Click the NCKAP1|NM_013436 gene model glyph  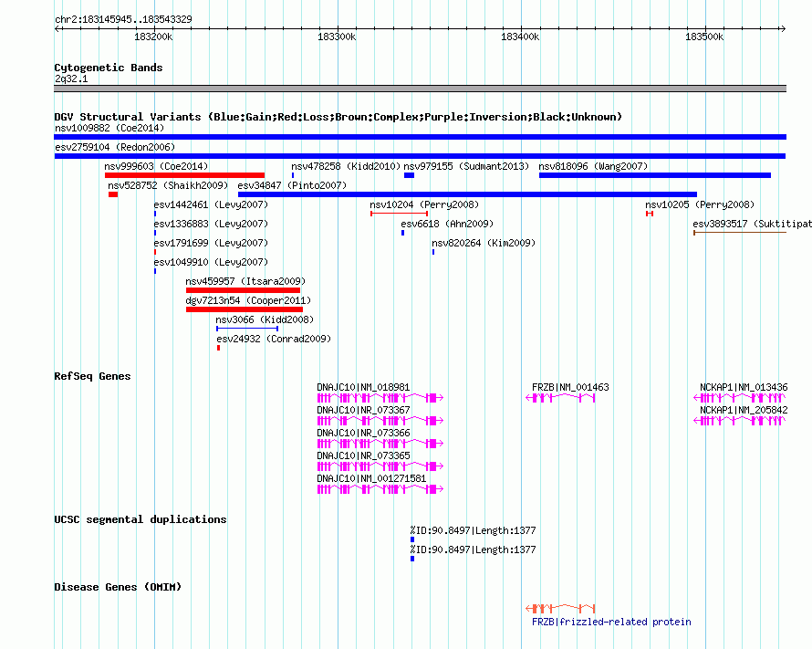[x=740, y=398]
